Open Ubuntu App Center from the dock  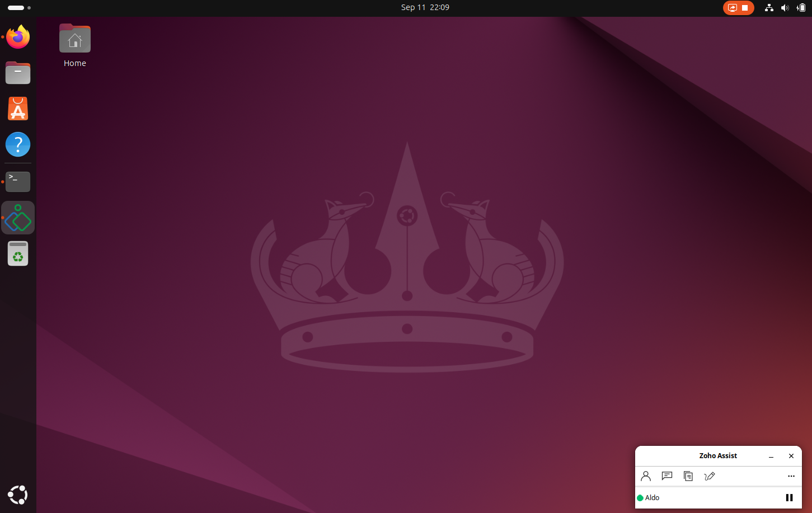pyautogui.click(x=18, y=109)
